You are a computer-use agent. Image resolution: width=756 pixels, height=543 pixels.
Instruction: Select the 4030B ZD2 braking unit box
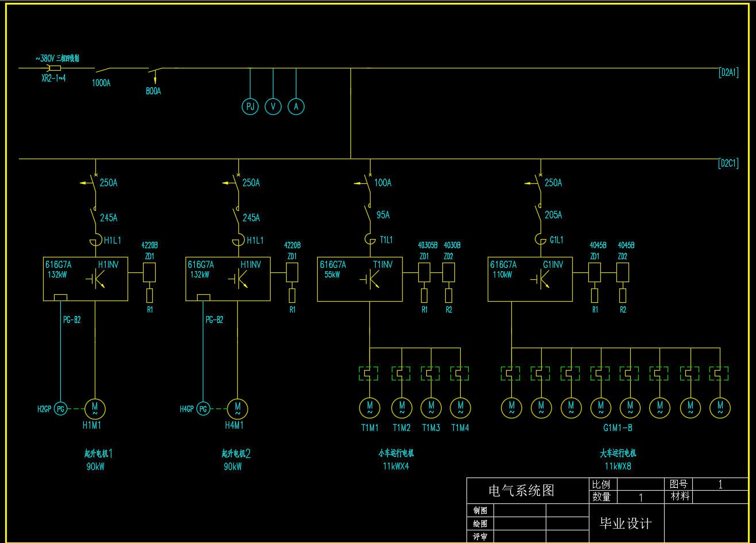pyautogui.click(x=449, y=272)
